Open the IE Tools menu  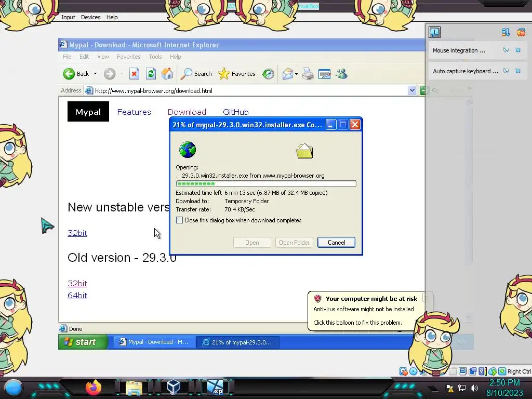[155, 57]
